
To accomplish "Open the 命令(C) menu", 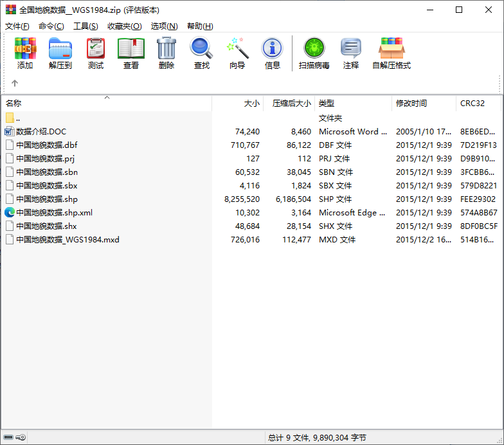I will 51,26.
